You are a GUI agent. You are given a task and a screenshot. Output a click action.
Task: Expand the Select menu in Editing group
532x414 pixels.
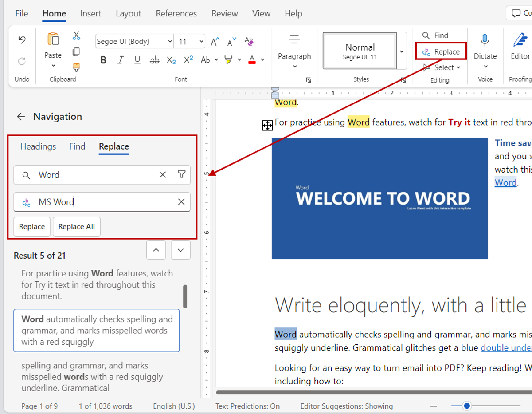pos(441,67)
